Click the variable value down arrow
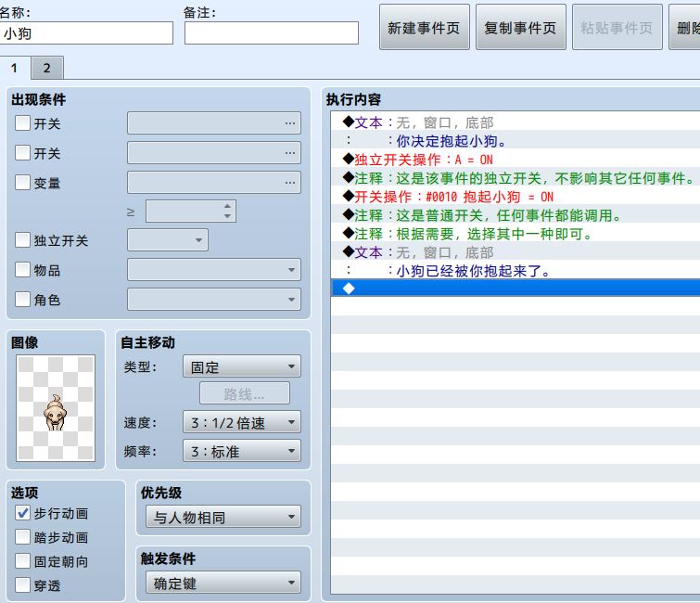Screen dimensions: 700x603 [228, 216]
